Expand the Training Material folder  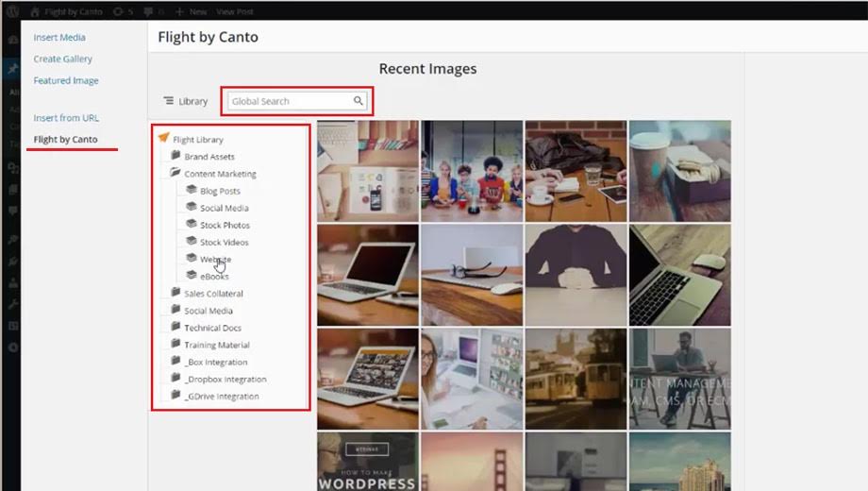(x=175, y=345)
